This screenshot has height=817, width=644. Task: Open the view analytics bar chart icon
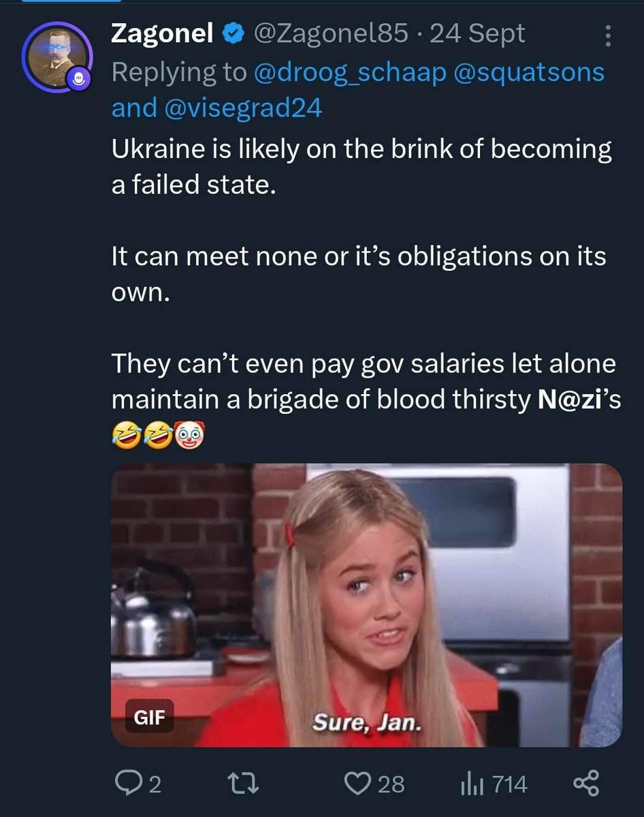471,784
